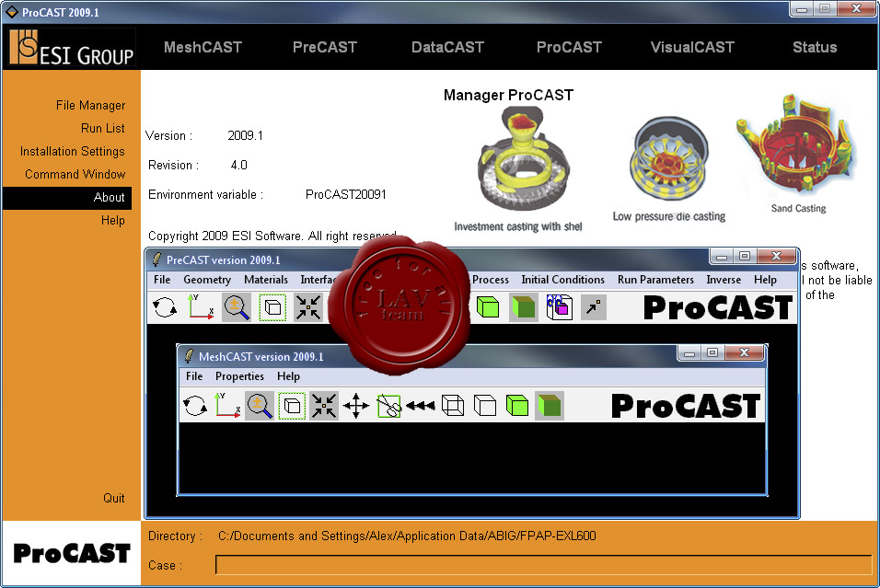The height and width of the screenshot is (588, 880).
Task: Open Installation Settings in sidebar
Action: pos(73,152)
